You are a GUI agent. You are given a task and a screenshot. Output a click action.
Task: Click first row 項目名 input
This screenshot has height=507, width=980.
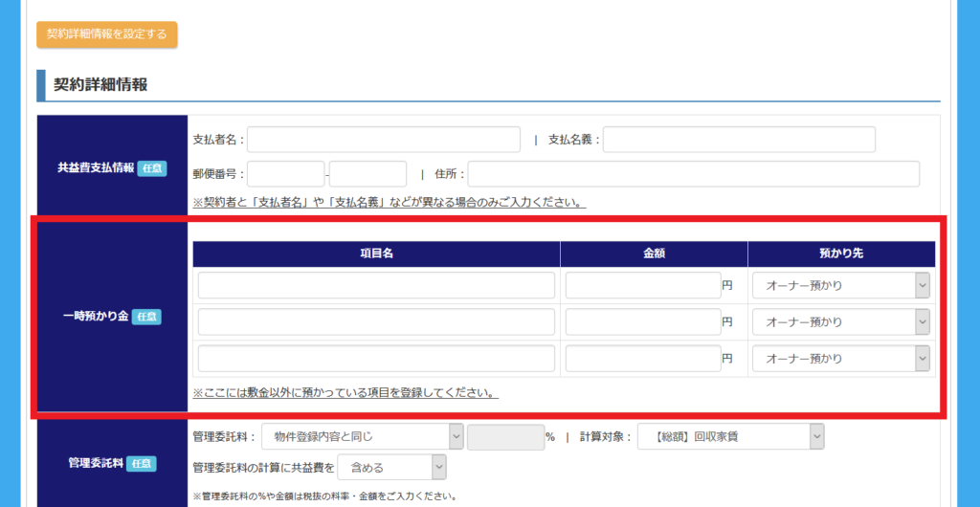[376, 285]
